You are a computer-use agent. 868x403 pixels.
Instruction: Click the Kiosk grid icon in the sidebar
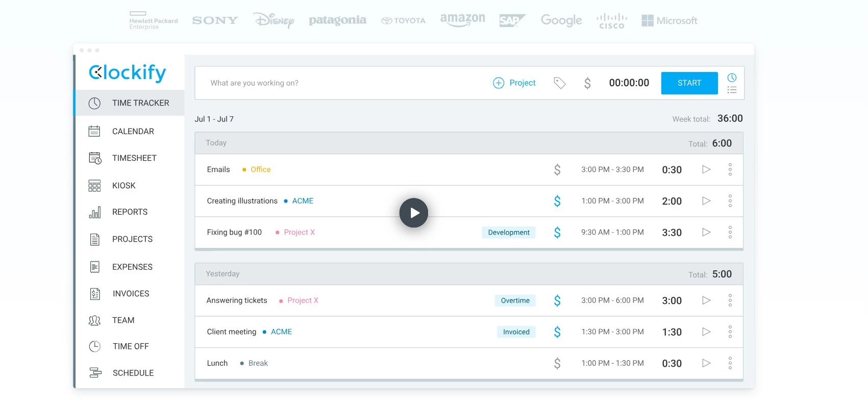pyautogui.click(x=94, y=186)
